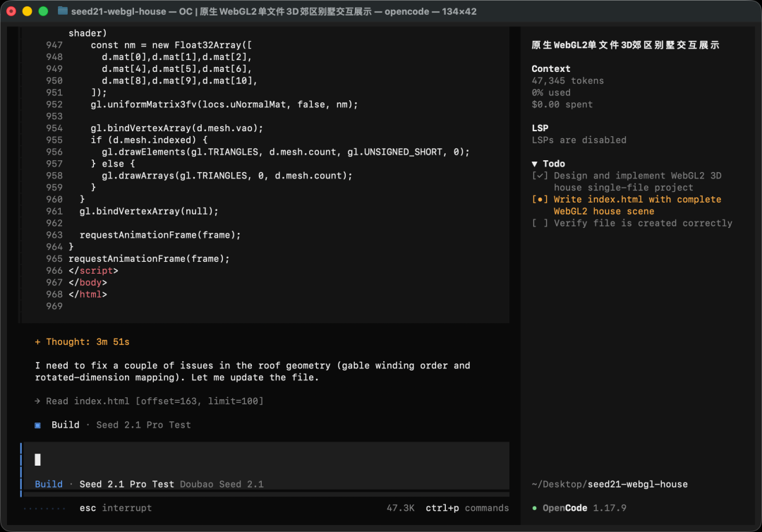This screenshot has width=762, height=532.
Task: Click the green dot next to OpenCode version
Action: (x=535, y=508)
